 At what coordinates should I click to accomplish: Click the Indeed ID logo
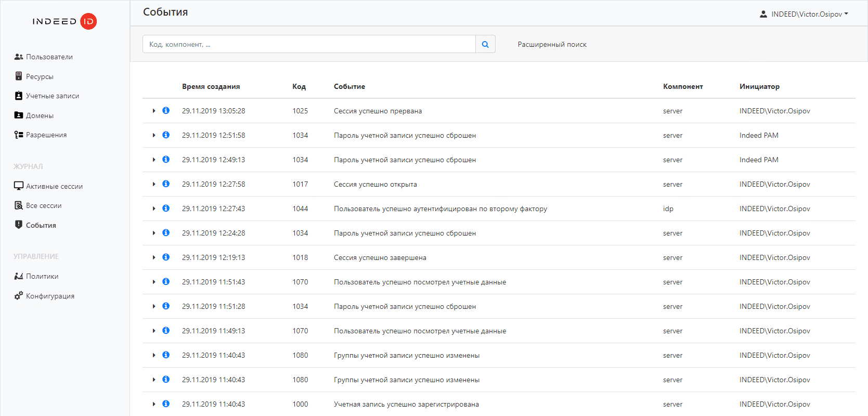[x=64, y=21]
